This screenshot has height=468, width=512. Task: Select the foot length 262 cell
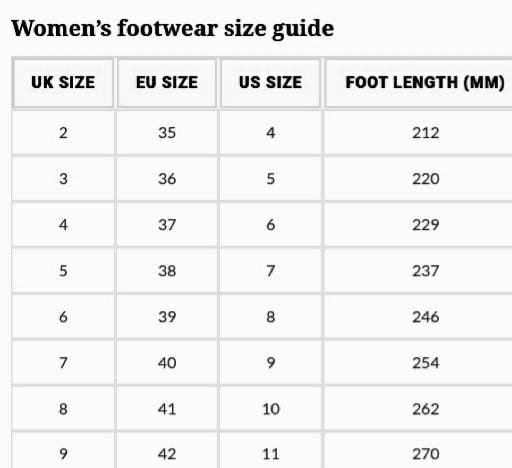[x=426, y=409]
